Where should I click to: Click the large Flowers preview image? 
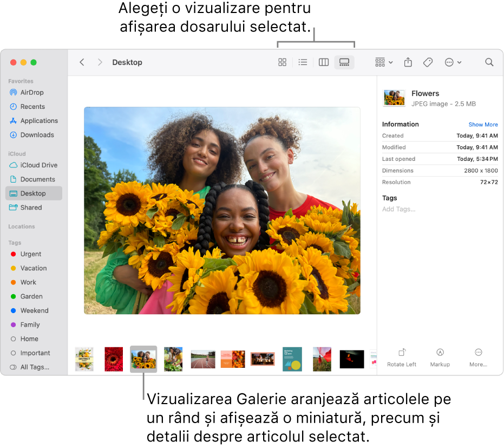(222, 210)
